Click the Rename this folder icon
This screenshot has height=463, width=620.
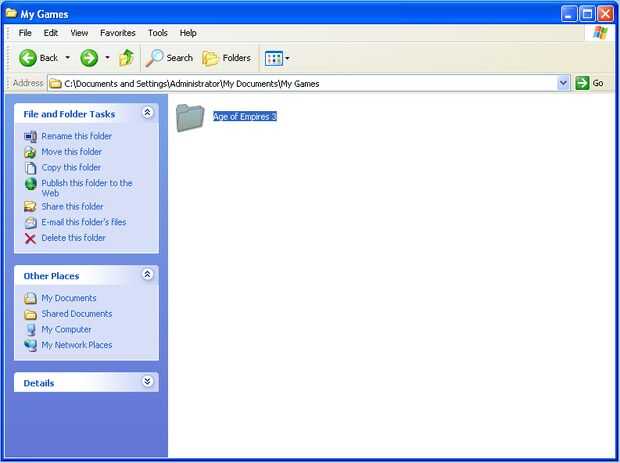click(x=30, y=136)
